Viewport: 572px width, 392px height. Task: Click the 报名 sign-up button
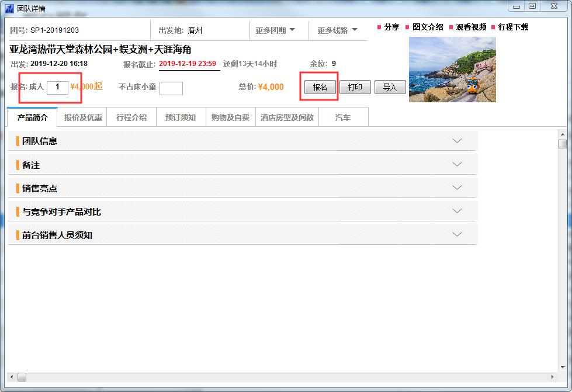tap(320, 87)
